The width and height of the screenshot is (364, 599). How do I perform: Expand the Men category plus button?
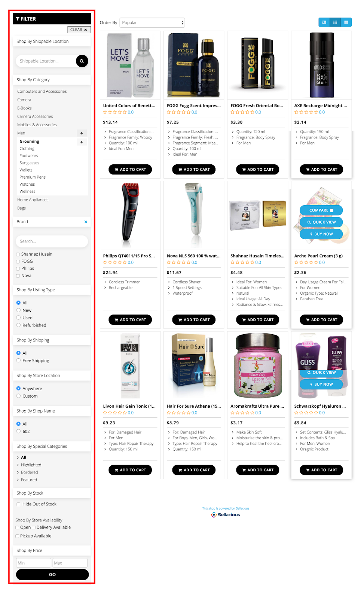(82, 133)
